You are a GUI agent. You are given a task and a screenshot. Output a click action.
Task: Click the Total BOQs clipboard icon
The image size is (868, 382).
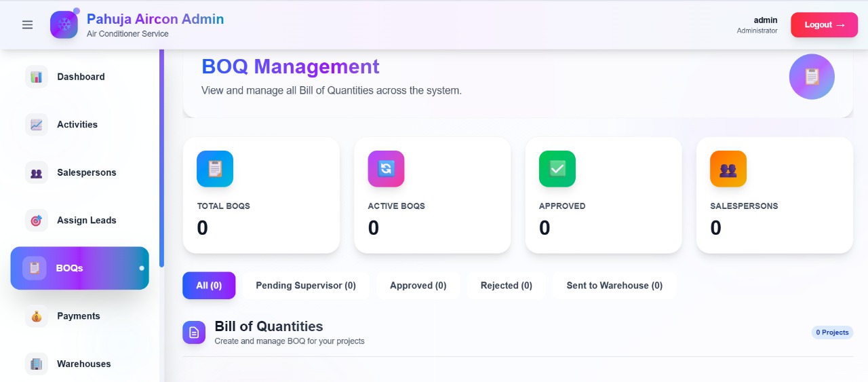coord(215,169)
